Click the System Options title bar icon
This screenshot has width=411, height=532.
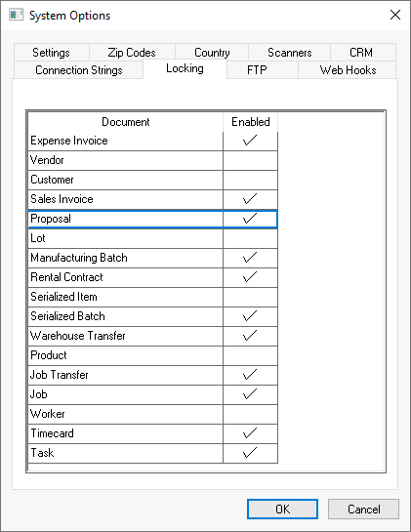pyautogui.click(x=16, y=16)
